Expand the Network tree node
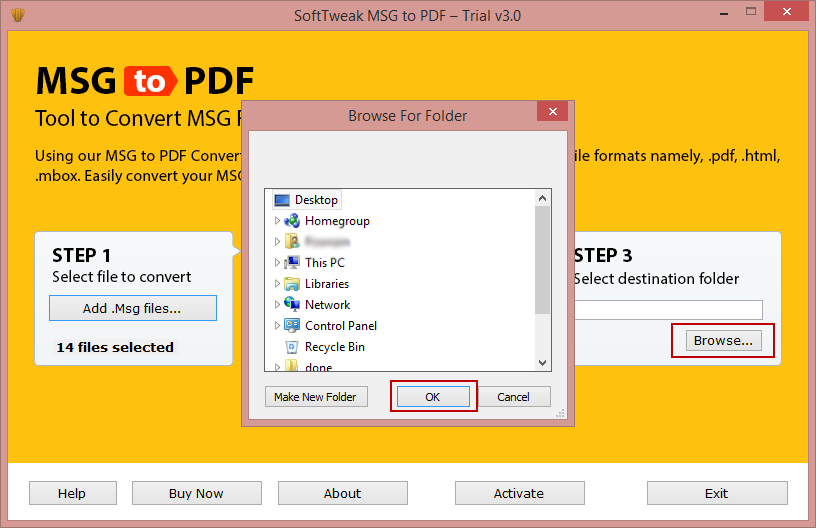 tap(277, 305)
